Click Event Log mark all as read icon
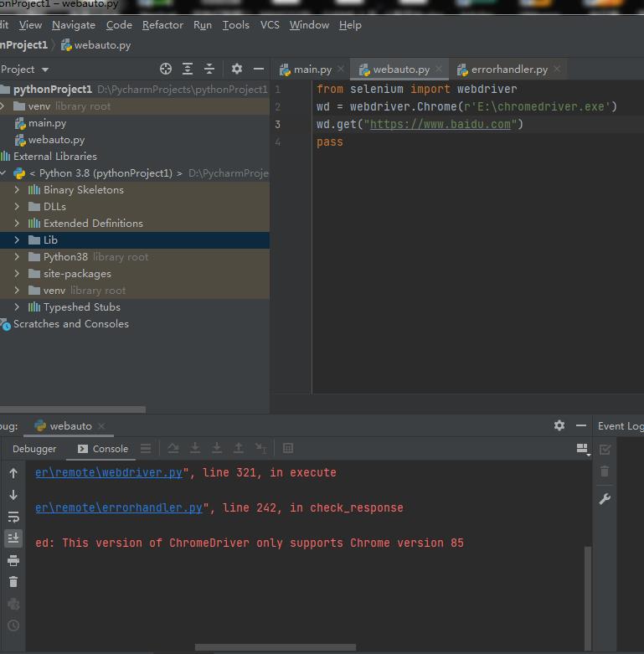The width and height of the screenshot is (644, 654). [x=605, y=449]
